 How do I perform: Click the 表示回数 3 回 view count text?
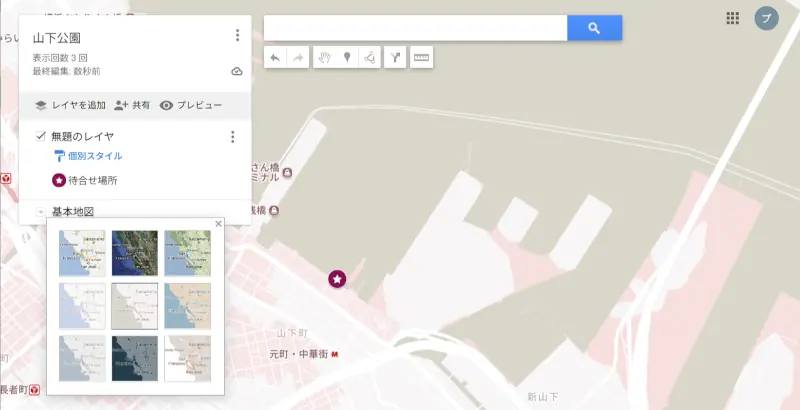pyautogui.click(x=60, y=58)
